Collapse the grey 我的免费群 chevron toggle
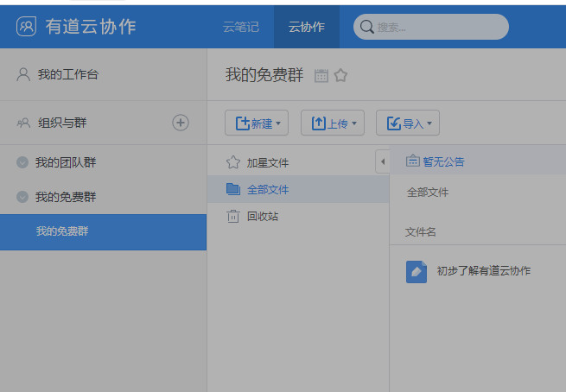Viewport: 566px width, 392px height. click(x=22, y=197)
